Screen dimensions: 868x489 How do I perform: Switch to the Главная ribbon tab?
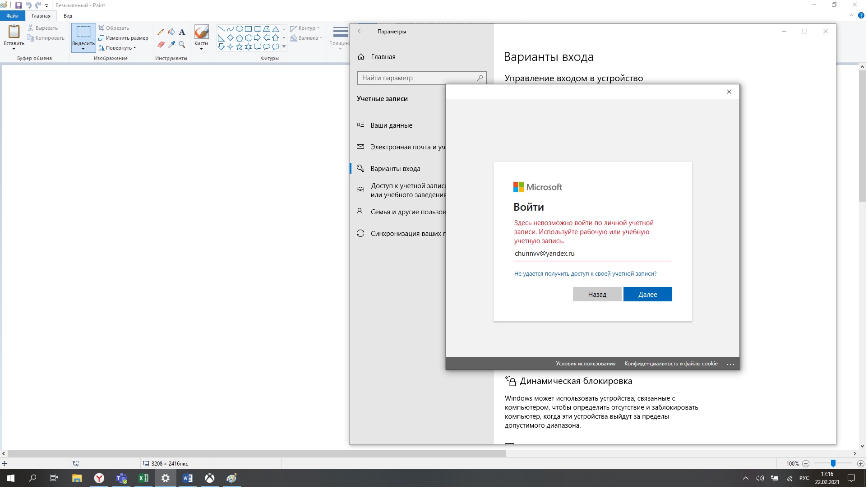click(x=41, y=16)
